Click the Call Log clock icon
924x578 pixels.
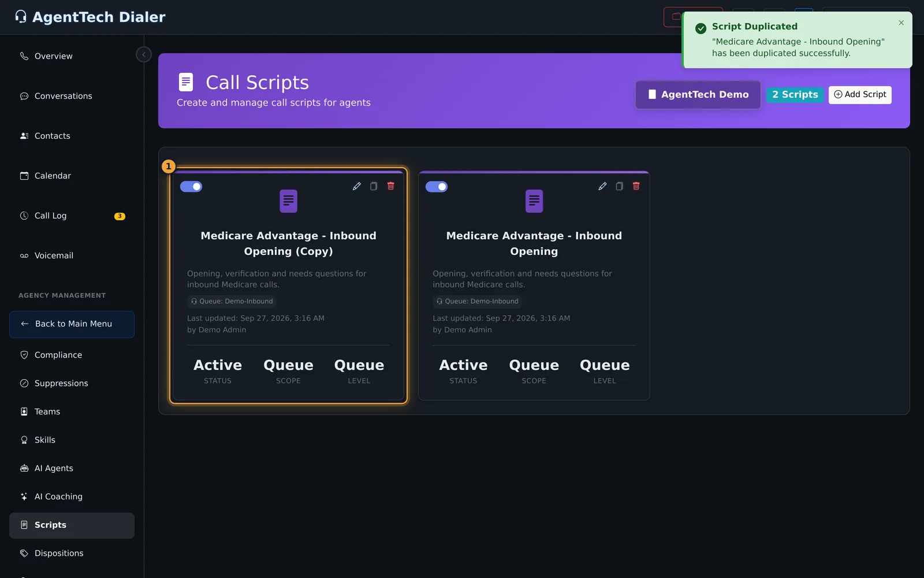(24, 216)
